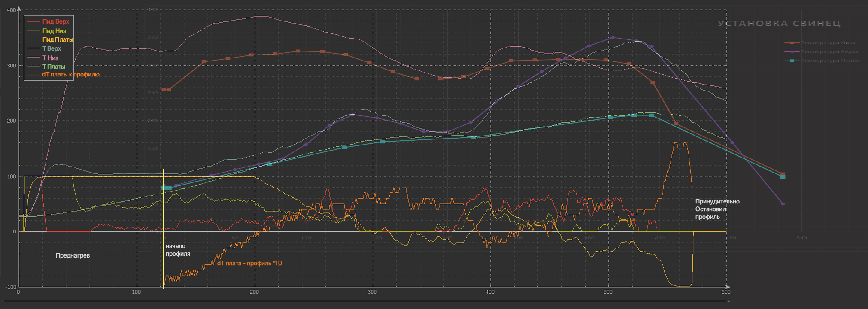The image size is (868, 309).
Task: Click the topmost purple peak data marker
Action: tap(613, 38)
